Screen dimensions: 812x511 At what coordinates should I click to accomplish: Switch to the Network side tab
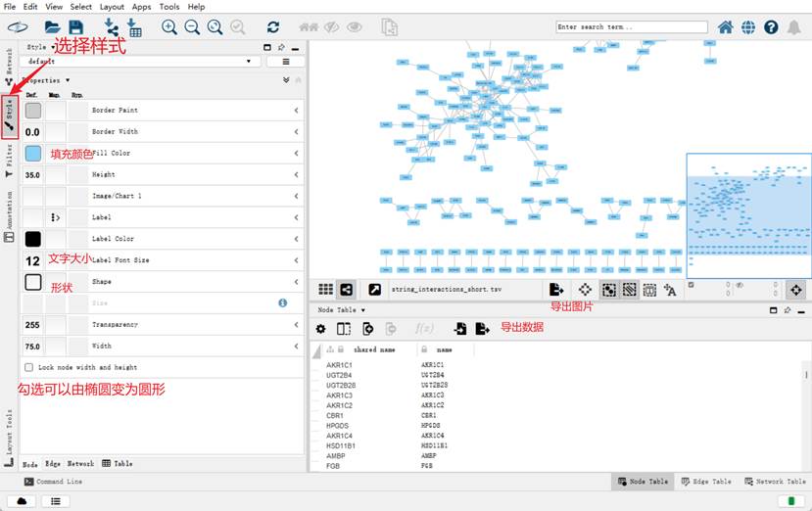(x=9, y=67)
